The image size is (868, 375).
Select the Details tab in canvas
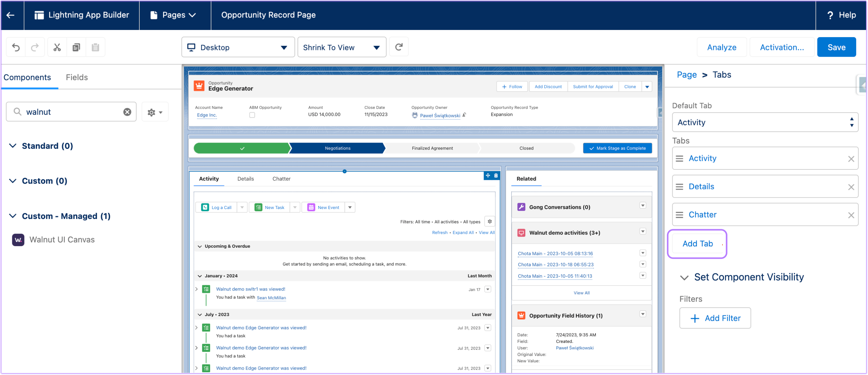click(245, 179)
